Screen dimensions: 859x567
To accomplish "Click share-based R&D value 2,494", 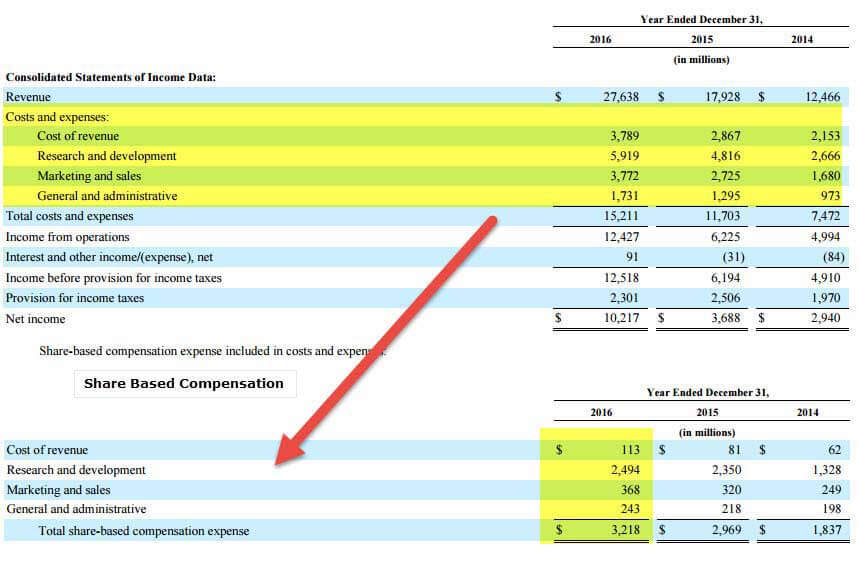I will point(625,470).
